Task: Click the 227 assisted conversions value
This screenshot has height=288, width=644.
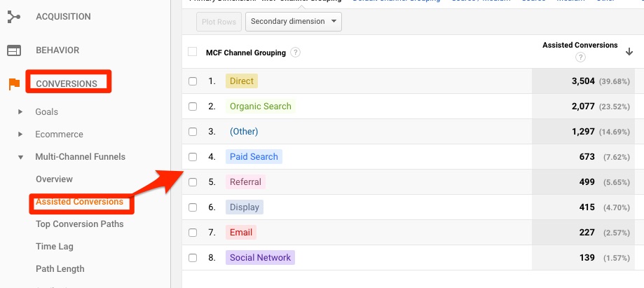Action: click(x=587, y=233)
